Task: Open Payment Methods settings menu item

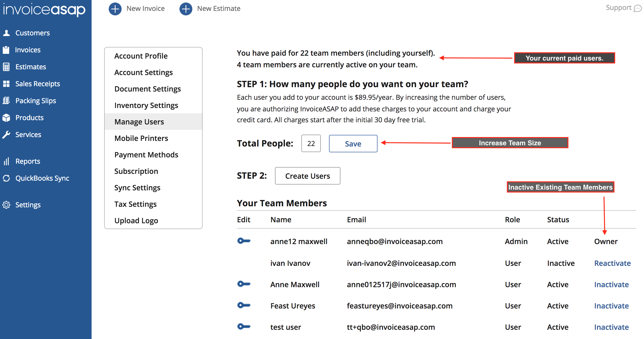Action: 146,155
